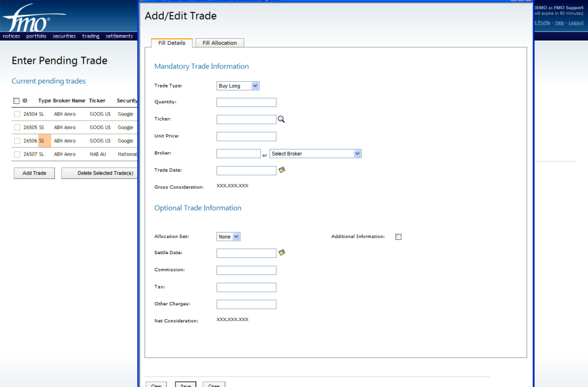
Task: Select the checkbox for trade 26504
Action: [x=17, y=114]
